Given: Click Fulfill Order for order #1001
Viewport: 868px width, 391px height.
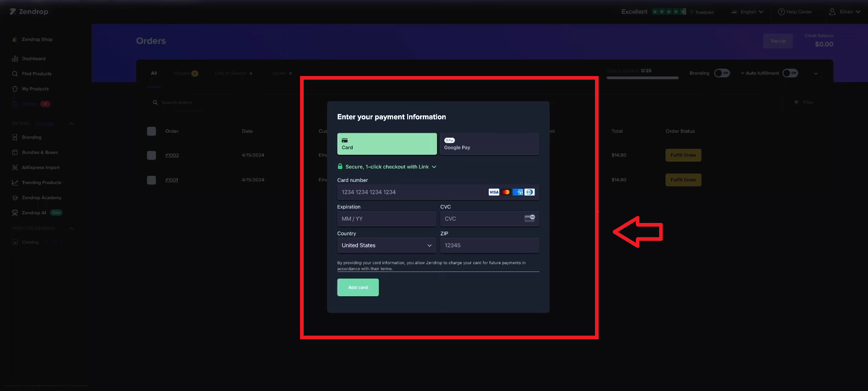Looking at the screenshot, I should [683, 180].
